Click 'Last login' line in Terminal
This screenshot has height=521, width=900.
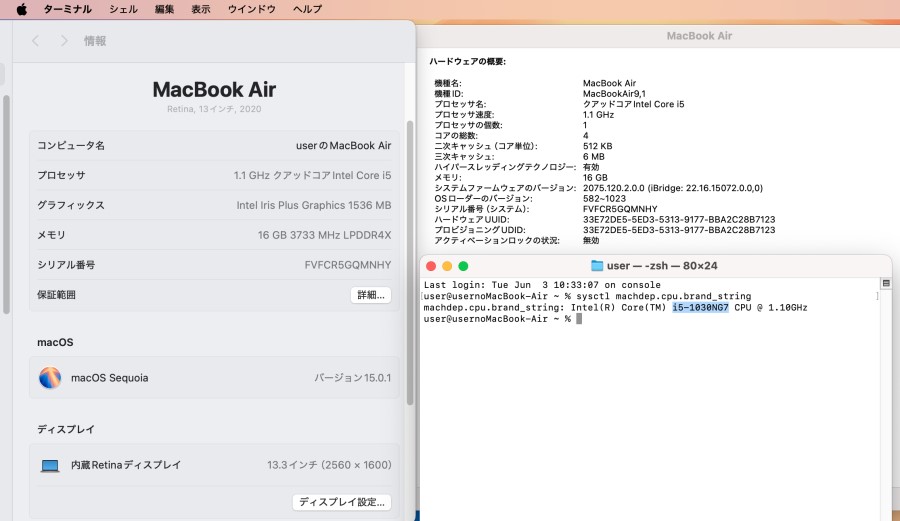[x=542, y=285]
